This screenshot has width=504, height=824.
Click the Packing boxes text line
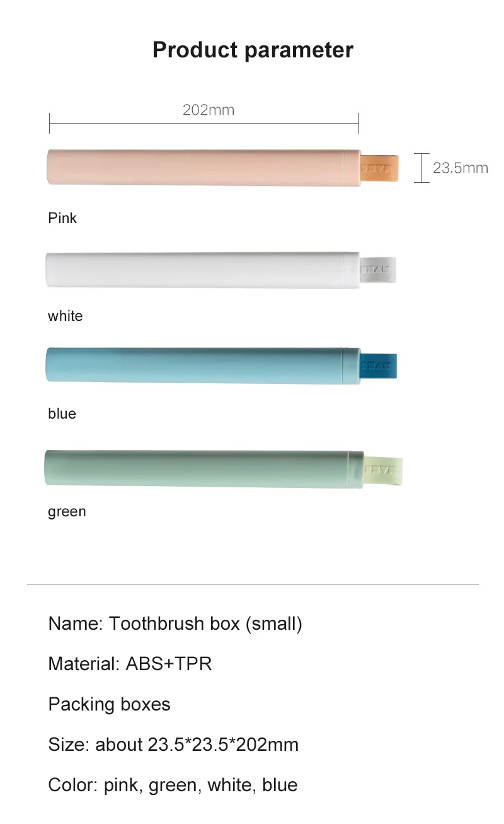(x=109, y=704)
